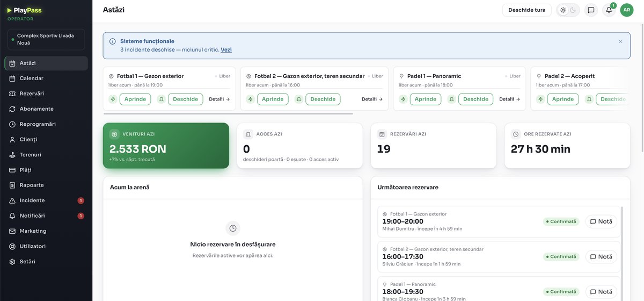Click the lightning icon on Fotbal 1 card
The width and height of the screenshot is (644, 301).
[113, 99]
